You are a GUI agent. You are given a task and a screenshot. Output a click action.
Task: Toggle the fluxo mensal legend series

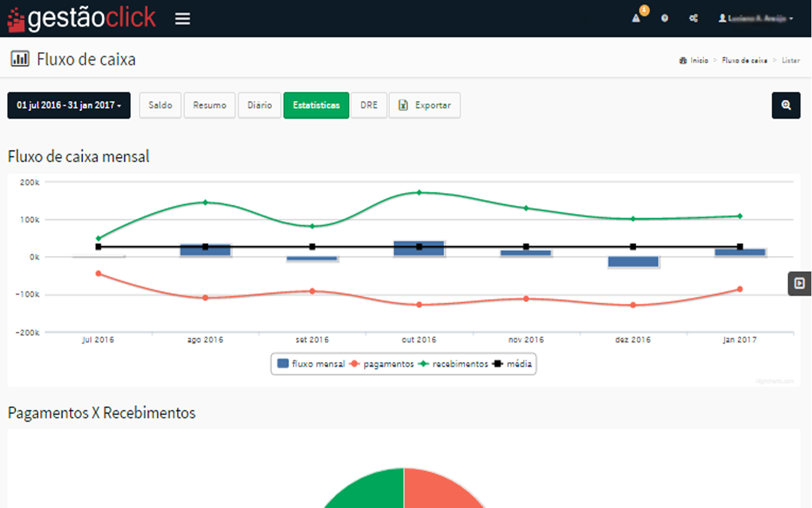[x=311, y=364]
